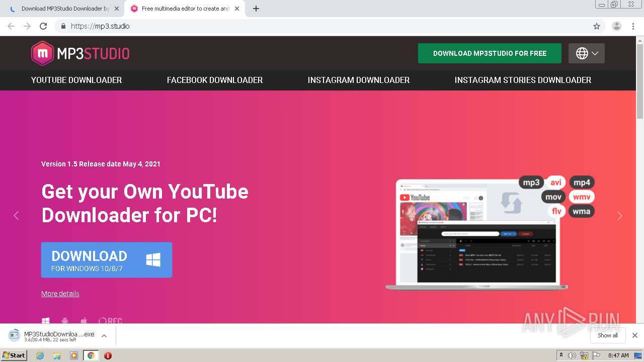Open the MP3StudioDownloader exe download item
644x362 pixels.
pos(51,336)
